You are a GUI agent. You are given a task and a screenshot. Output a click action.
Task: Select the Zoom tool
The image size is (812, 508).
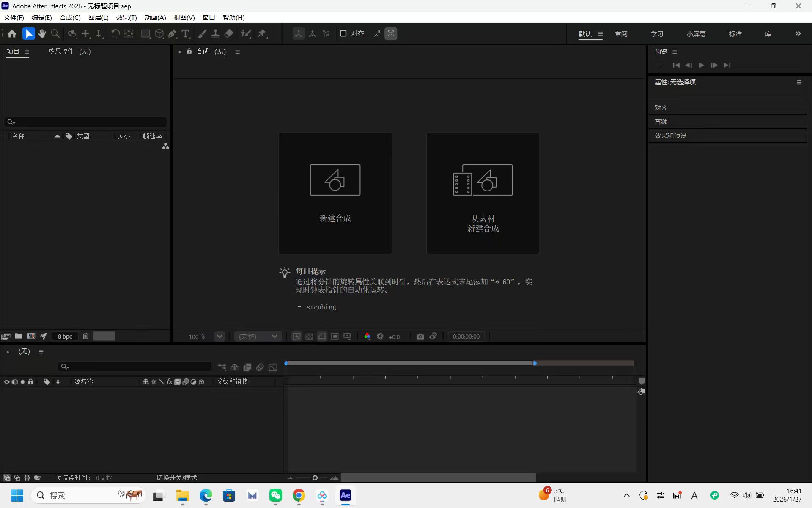click(x=55, y=33)
